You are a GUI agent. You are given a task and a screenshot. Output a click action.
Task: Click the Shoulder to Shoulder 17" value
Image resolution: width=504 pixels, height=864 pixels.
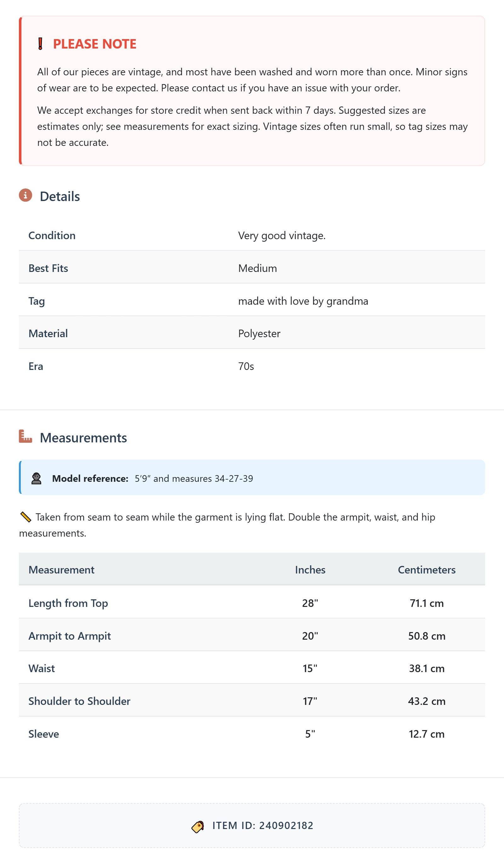310,701
